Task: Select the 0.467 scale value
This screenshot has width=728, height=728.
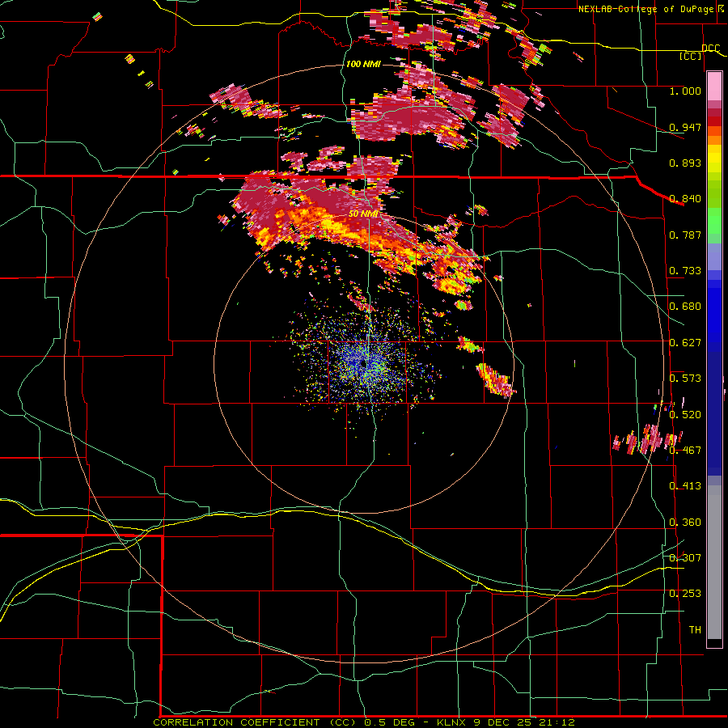Action: coord(685,450)
